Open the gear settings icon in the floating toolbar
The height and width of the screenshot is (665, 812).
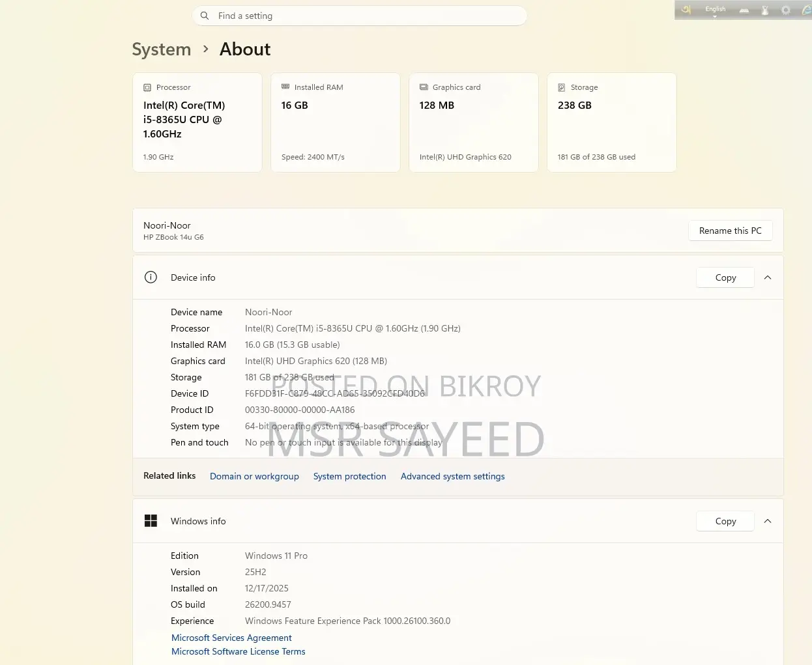(x=786, y=10)
